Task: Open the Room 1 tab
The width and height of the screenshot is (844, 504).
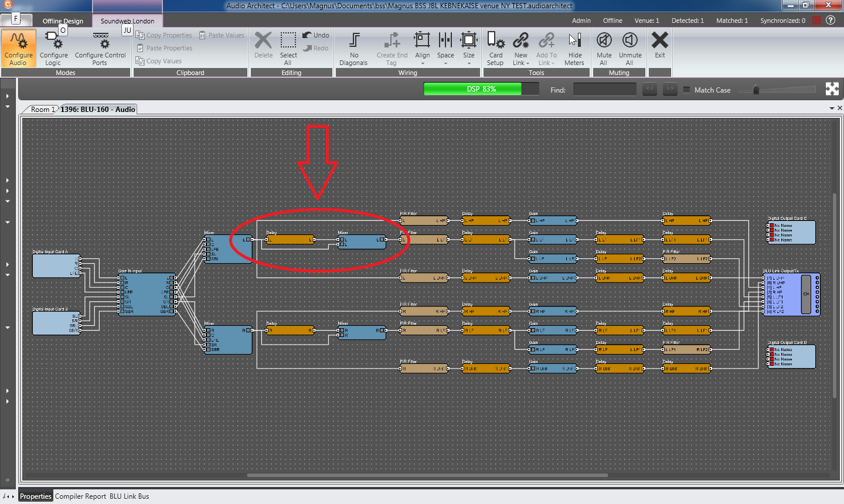Action: click(42, 109)
